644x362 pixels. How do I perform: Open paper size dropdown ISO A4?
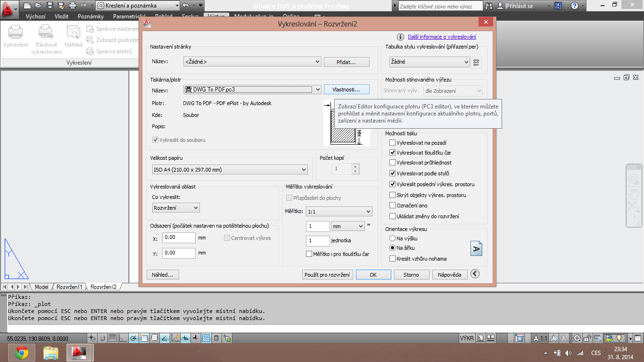coord(230,170)
